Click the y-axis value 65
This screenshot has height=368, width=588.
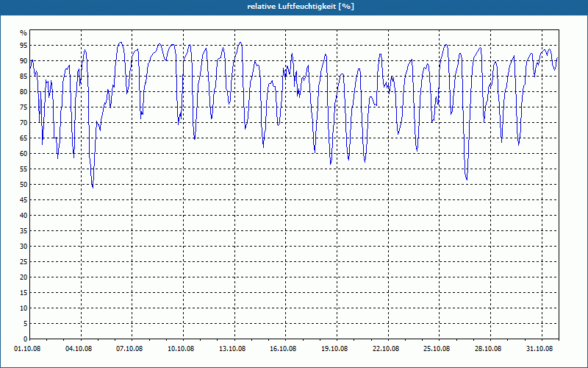[24, 138]
